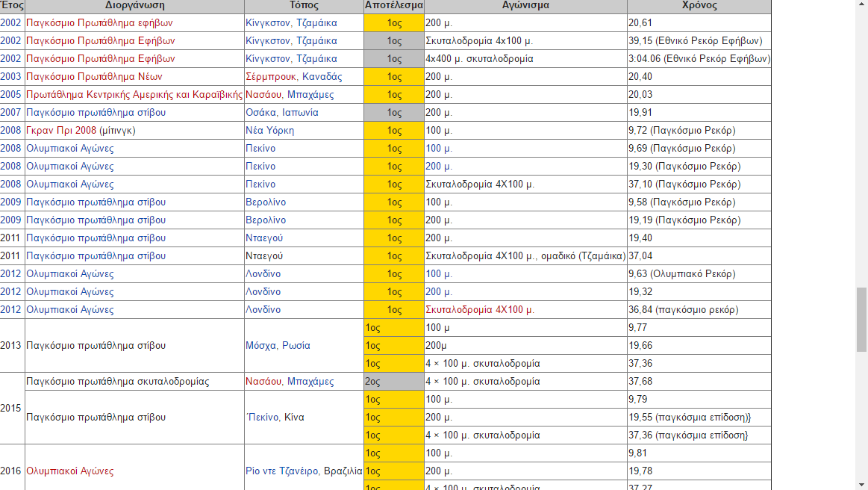The image size is (868, 490).
Task: Click the 2003 year link
Action: tap(10, 77)
